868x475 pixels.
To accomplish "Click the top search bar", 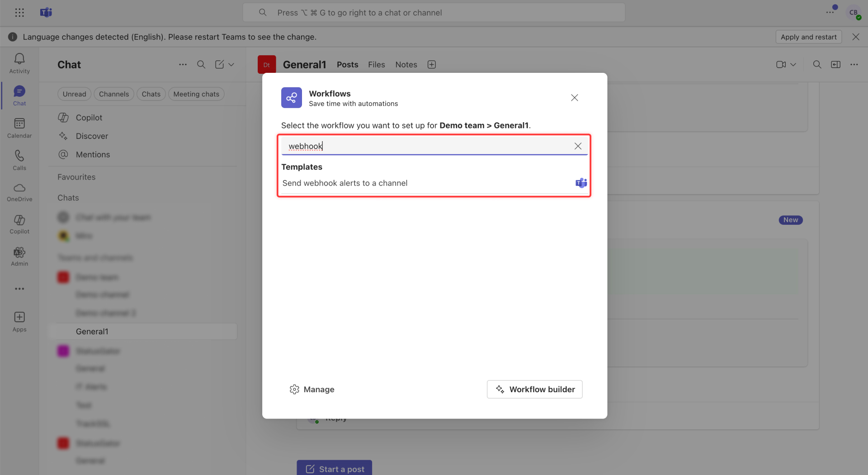I will [x=434, y=13].
